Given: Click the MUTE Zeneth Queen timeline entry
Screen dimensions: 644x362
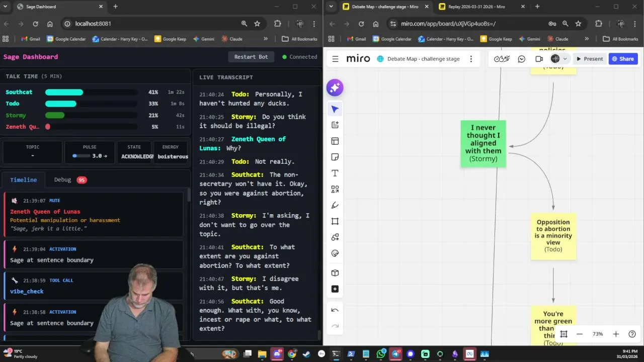Looking at the screenshot, I should coord(94,215).
